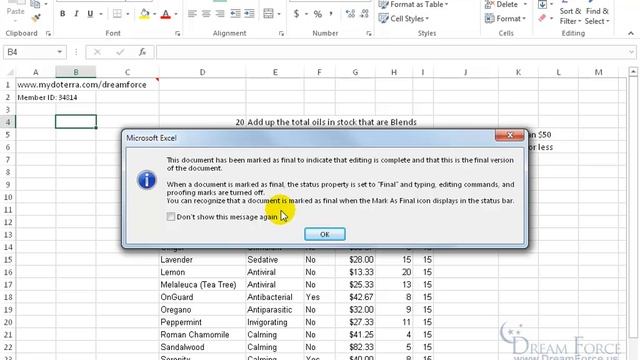
Task: Click the Name Box showing B4
Action: (x=29, y=52)
